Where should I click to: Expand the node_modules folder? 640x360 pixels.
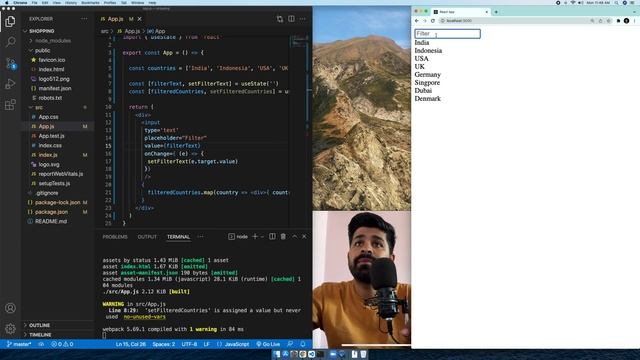coord(53,41)
